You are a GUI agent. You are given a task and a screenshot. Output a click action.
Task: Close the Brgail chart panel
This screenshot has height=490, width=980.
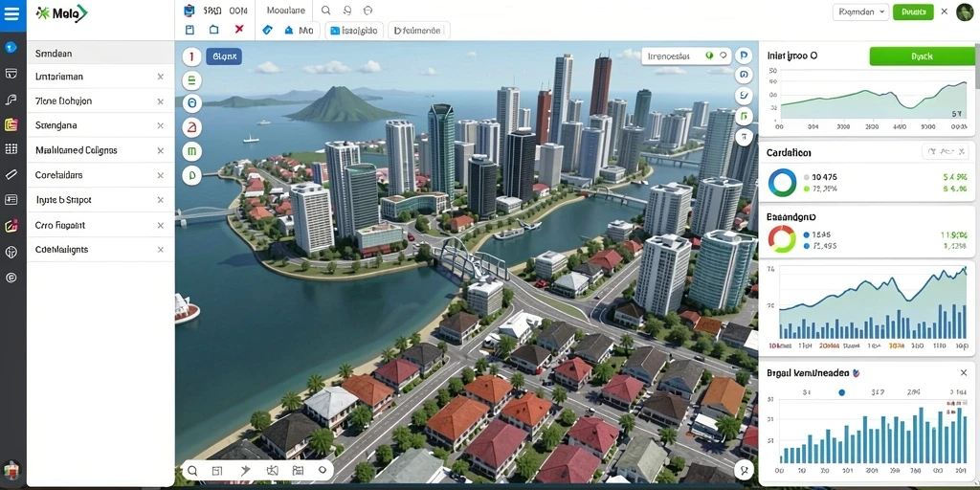[963, 373]
